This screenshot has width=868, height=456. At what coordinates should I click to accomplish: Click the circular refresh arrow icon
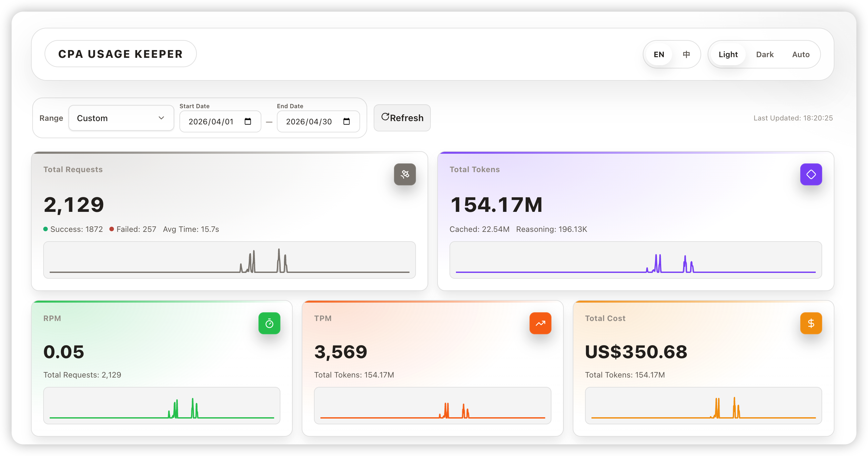[x=385, y=117]
